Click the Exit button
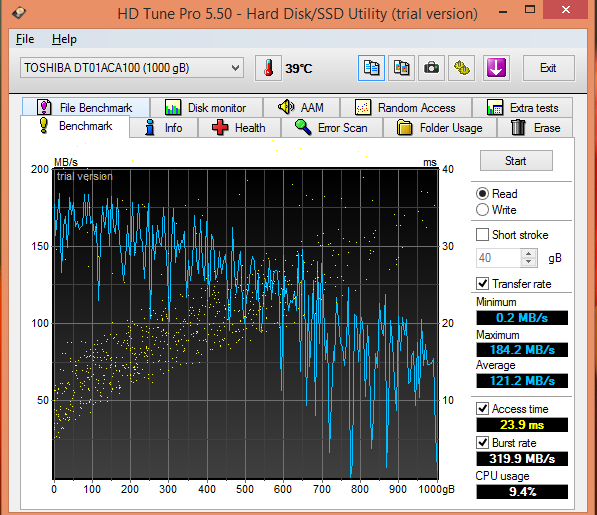Image resolution: width=597 pixels, height=515 pixels. point(548,68)
